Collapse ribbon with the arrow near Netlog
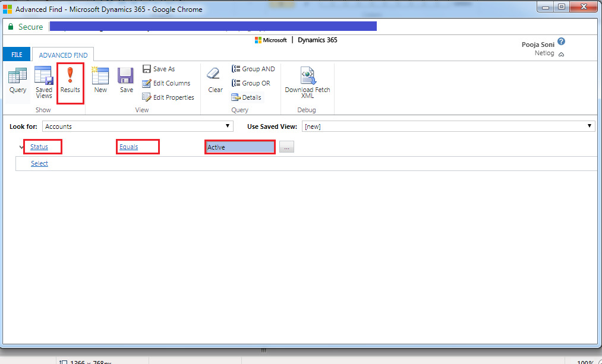Viewport: 602px width, 364px height. coord(562,55)
